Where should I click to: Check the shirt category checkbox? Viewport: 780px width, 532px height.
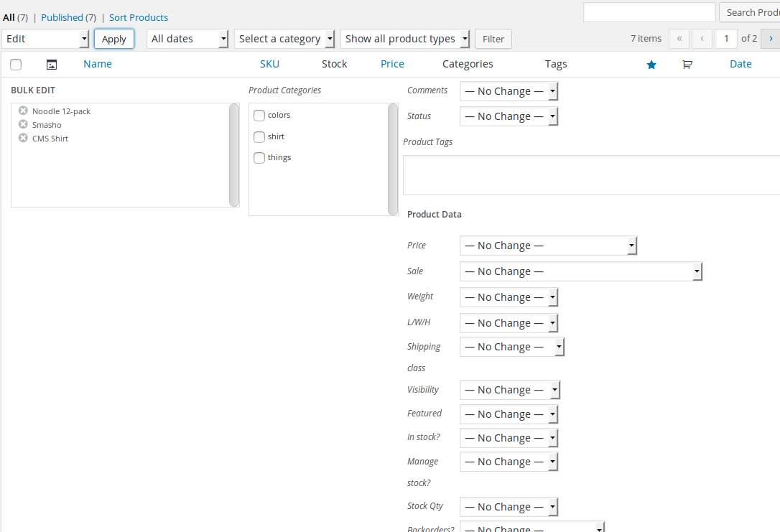(259, 137)
